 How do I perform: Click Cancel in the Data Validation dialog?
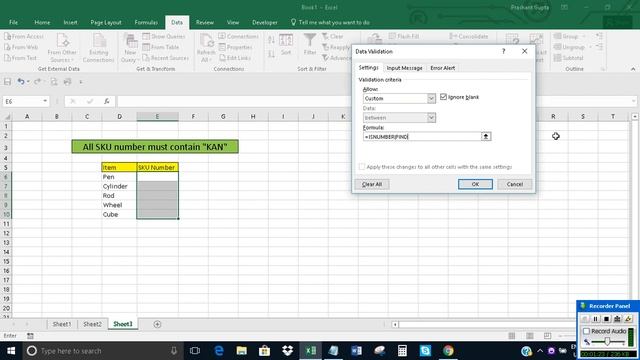(514, 184)
